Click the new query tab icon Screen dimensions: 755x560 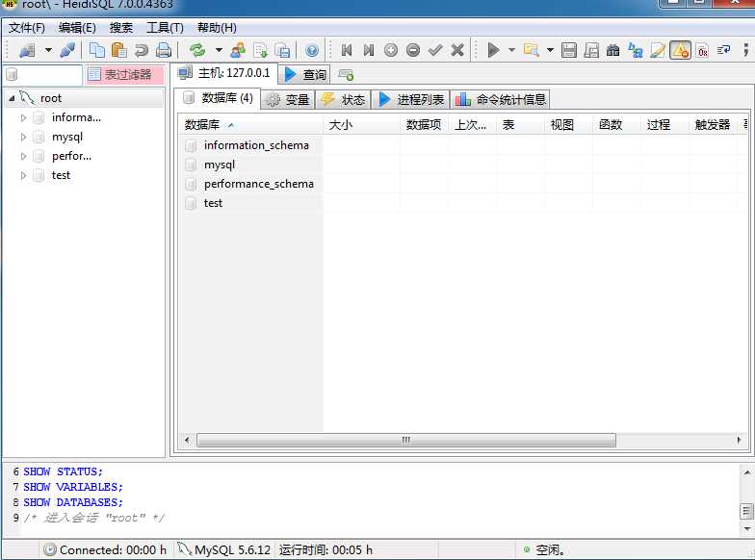pyautogui.click(x=346, y=75)
